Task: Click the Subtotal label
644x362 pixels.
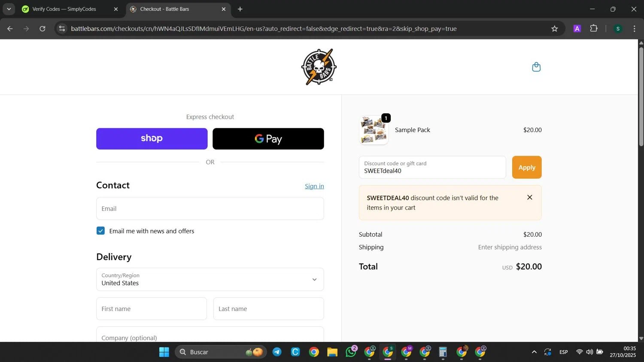Action: tap(371, 235)
